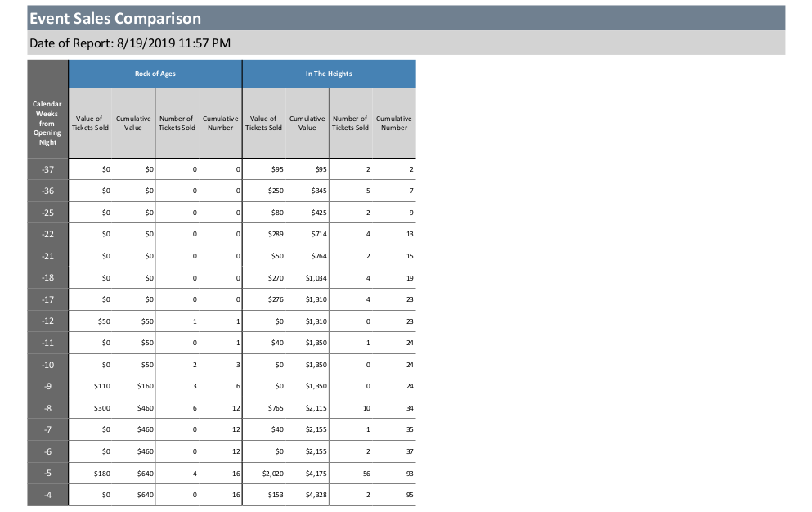Click the In The Heights group header
The height and width of the screenshot is (512, 812).
329,74
